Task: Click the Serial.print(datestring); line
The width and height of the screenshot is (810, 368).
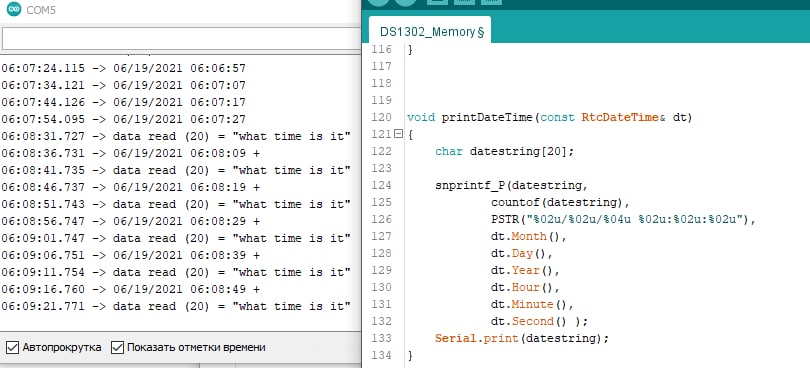Action: pyautogui.click(x=522, y=339)
